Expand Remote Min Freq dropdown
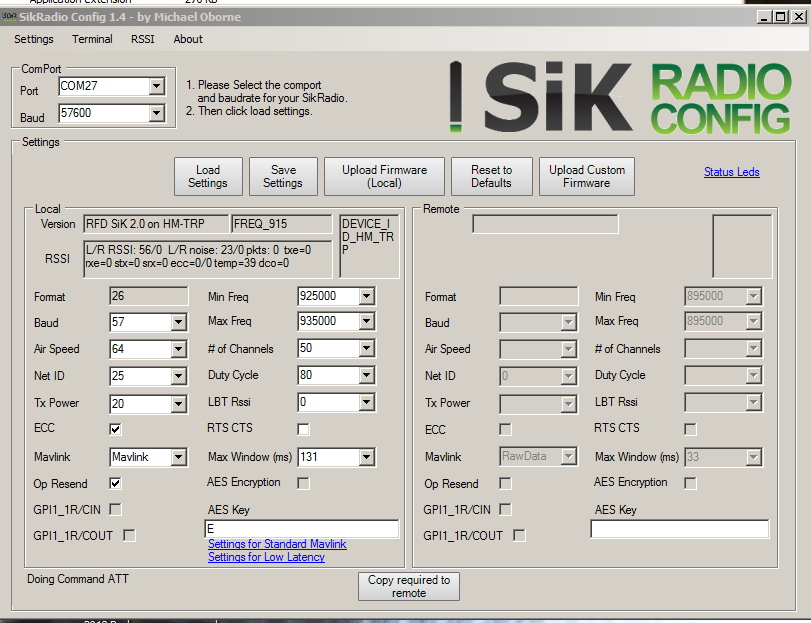 [x=754, y=296]
